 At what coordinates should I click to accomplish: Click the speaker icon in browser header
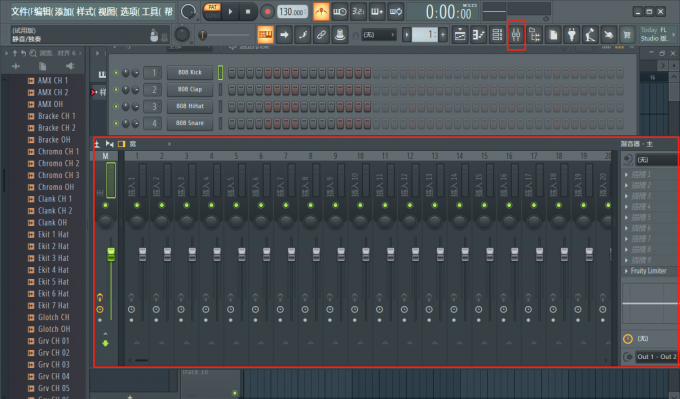click(x=70, y=66)
